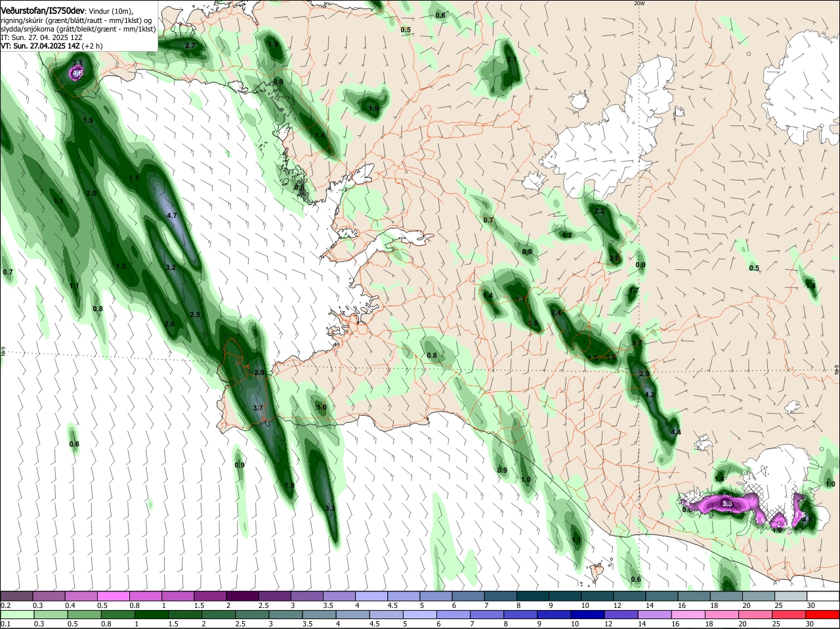The width and height of the screenshot is (840, 629).
Task: Click the 3.5 label under the upper legend
Action: pos(328,605)
